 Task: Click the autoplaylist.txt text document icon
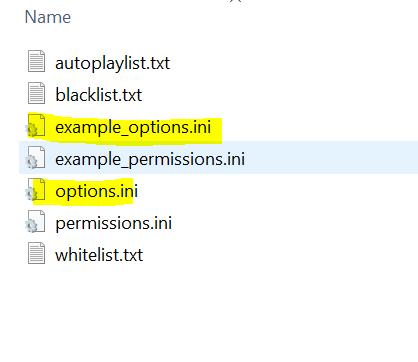tap(36, 61)
